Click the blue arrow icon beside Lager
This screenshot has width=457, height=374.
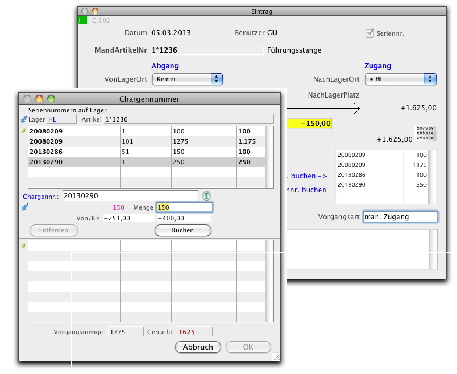point(24,119)
